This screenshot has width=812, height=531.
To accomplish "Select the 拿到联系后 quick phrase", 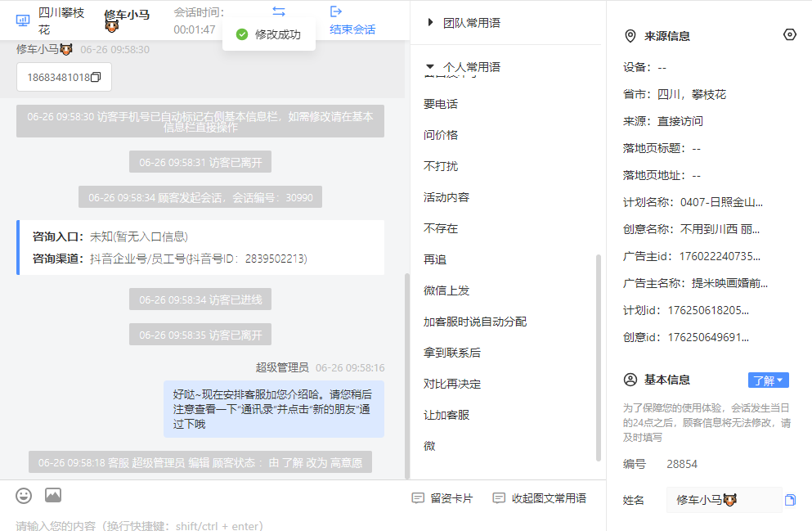I will (x=452, y=353).
